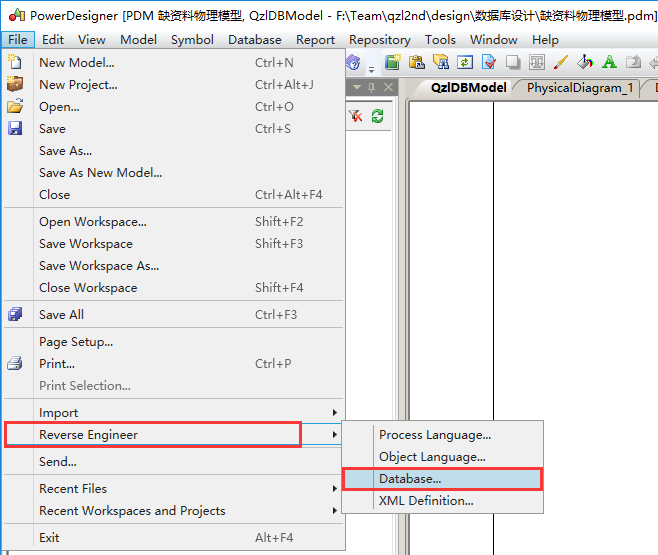
Task: Pin the browser panel pushpin icon
Action: (x=371, y=87)
